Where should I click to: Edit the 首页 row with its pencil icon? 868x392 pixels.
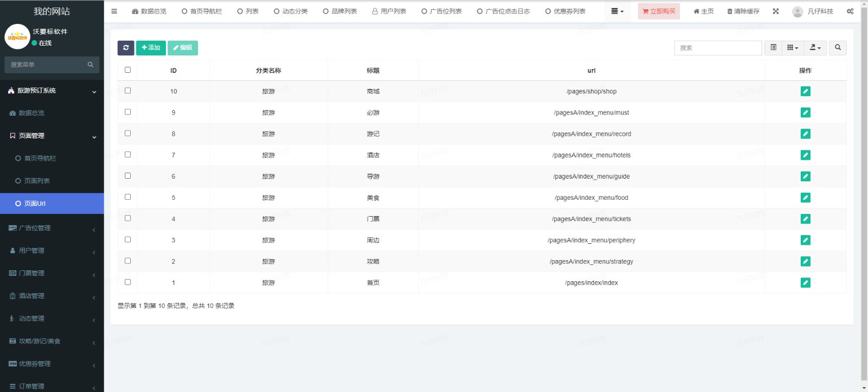pyautogui.click(x=806, y=282)
